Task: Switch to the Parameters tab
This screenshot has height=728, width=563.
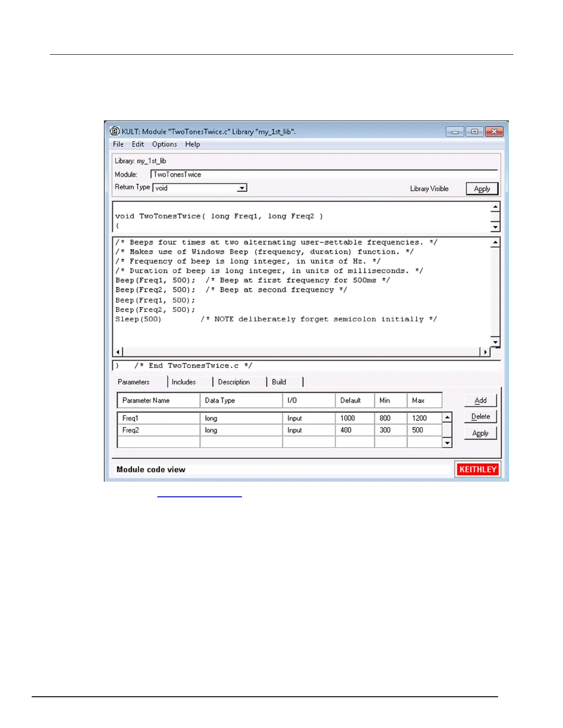Action: [134, 382]
